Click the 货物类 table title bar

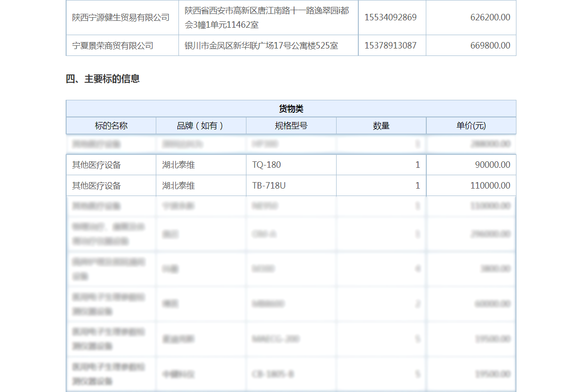[x=291, y=109]
